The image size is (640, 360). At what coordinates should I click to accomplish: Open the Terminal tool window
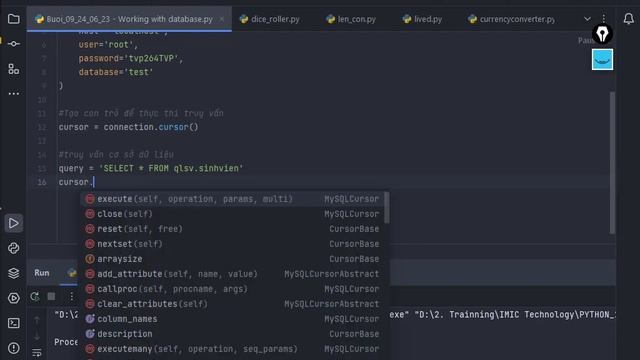[13, 323]
